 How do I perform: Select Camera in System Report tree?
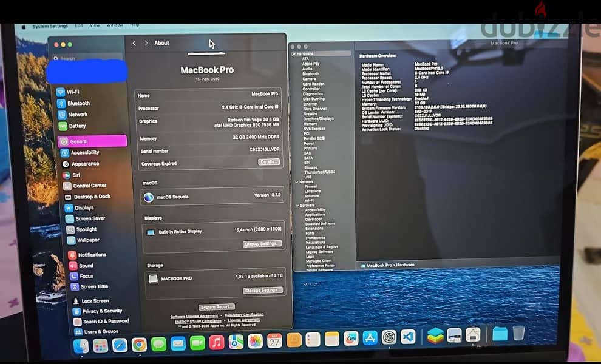(x=309, y=79)
